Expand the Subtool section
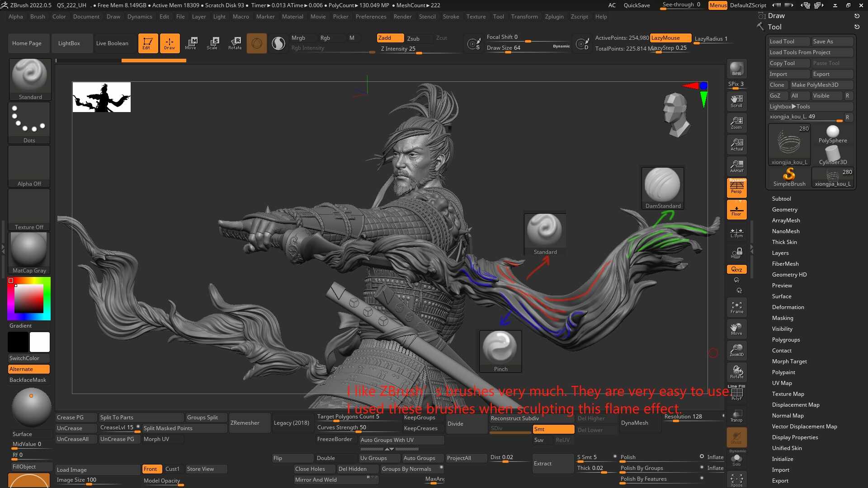 tap(781, 199)
